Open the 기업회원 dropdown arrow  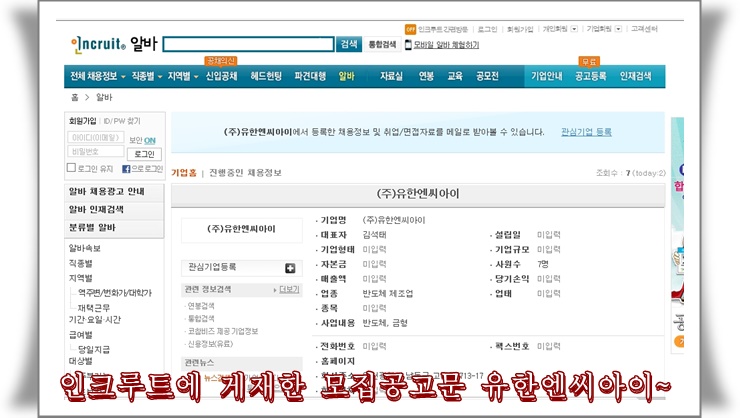(618, 29)
